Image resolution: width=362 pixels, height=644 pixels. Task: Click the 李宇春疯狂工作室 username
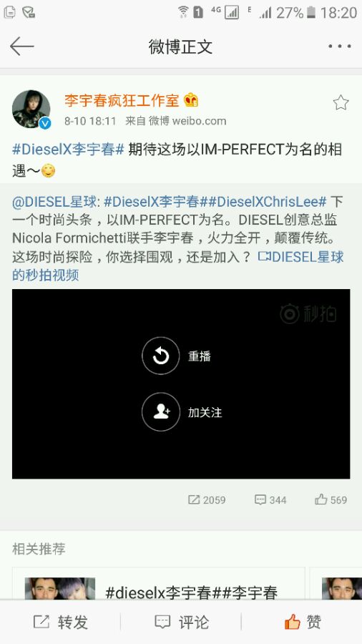(x=122, y=100)
